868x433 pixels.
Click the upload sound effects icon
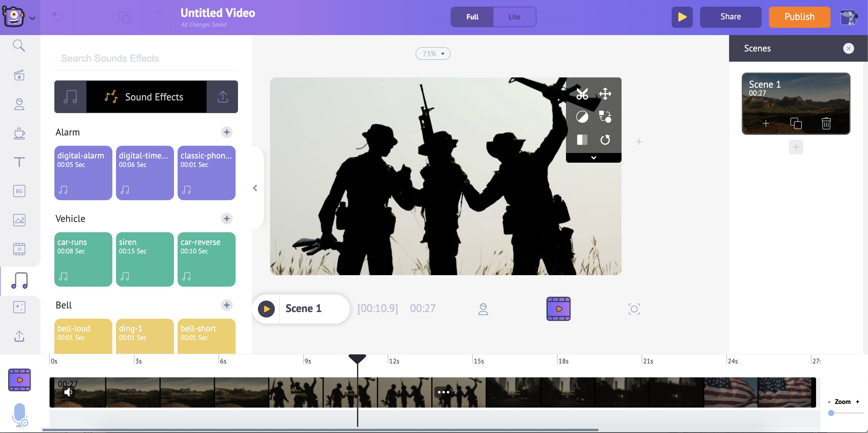[222, 97]
